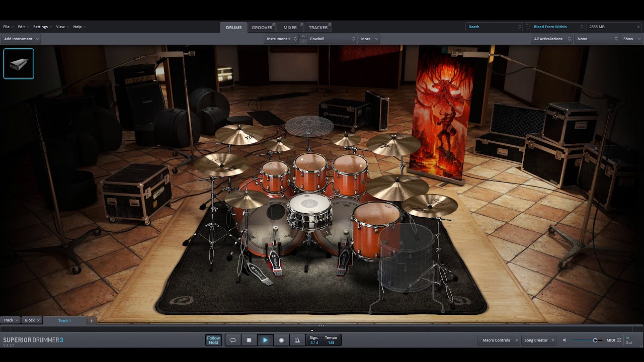Click the left kick drum pedal

pos(274,260)
